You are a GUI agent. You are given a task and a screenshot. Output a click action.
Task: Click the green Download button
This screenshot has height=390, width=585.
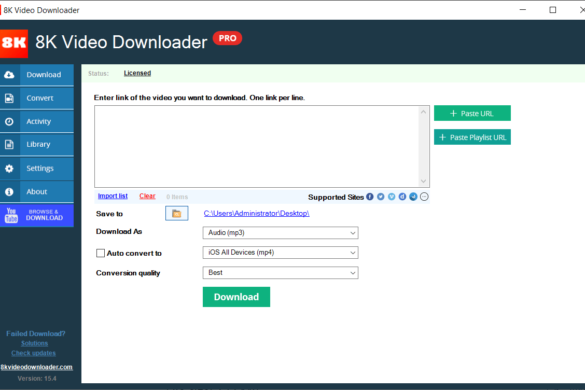click(236, 297)
